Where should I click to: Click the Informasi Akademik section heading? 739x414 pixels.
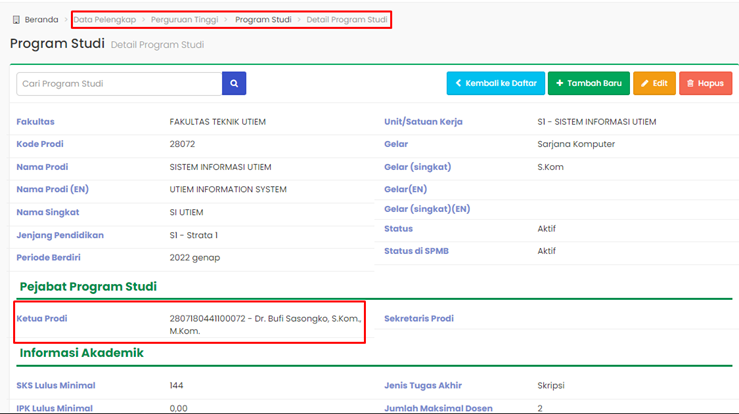coord(81,353)
